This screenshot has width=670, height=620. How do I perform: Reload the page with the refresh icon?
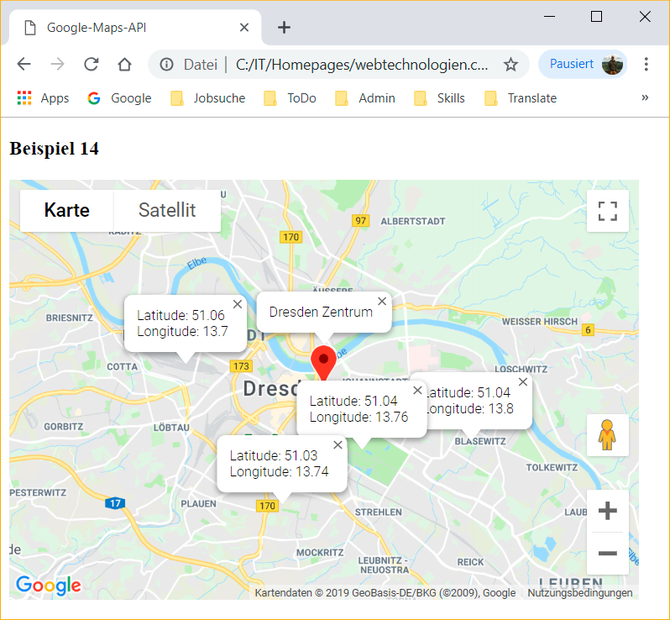point(91,65)
